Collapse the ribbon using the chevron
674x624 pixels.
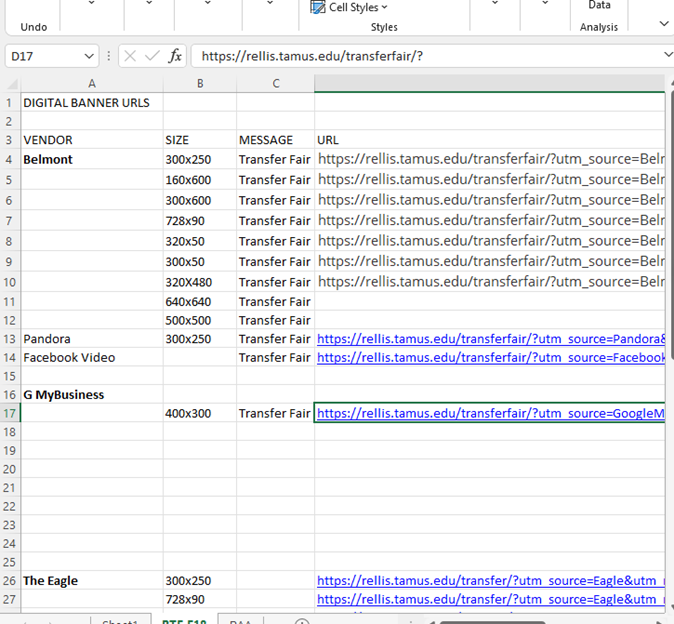coord(664,24)
